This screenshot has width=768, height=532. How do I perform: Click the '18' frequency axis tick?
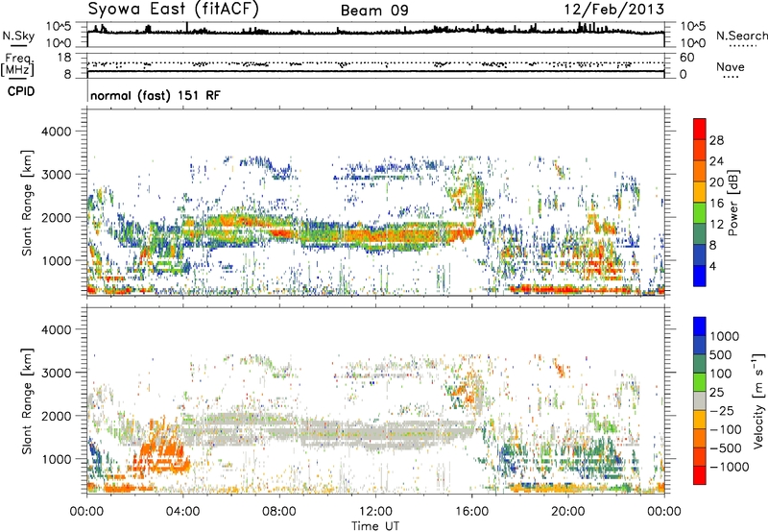point(64,57)
